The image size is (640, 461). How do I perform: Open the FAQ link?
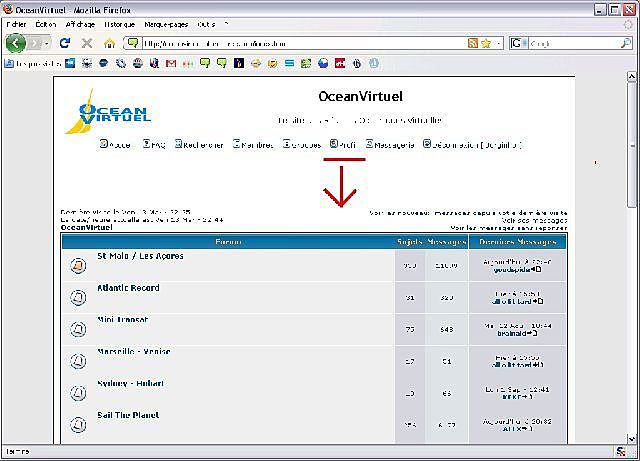pyautogui.click(x=154, y=144)
